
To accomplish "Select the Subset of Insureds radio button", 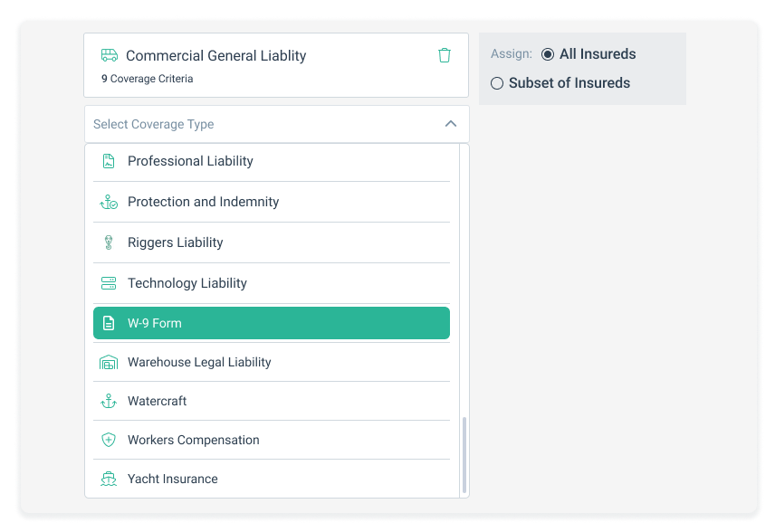I will click(x=497, y=83).
